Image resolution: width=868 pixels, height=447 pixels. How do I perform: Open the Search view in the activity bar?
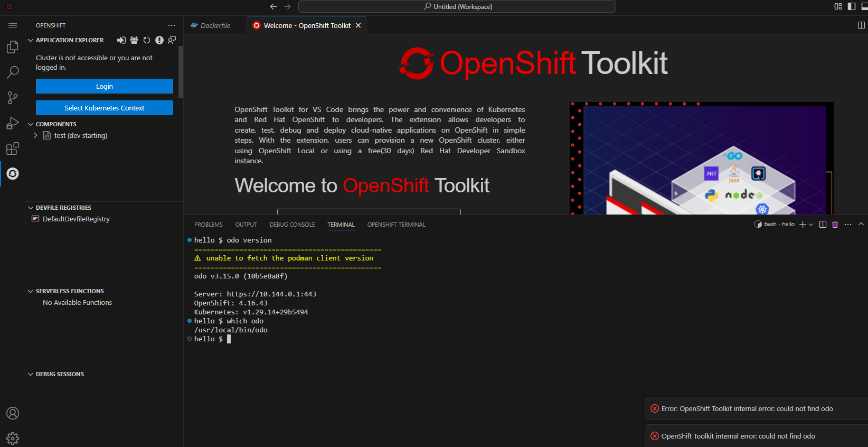[x=13, y=72]
